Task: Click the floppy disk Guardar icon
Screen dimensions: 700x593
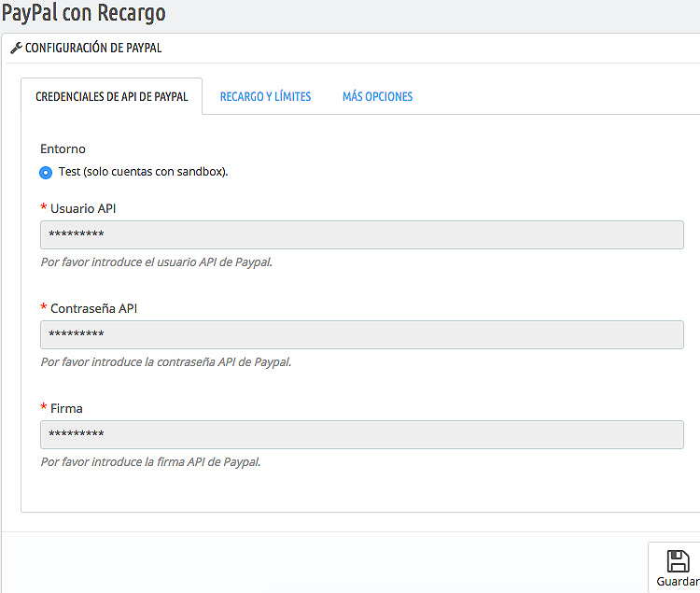Action: pyautogui.click(x=678, y=561)
